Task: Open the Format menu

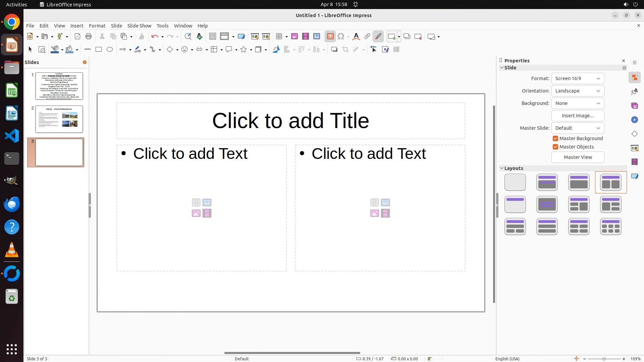Action: click(x=97, y=26)
